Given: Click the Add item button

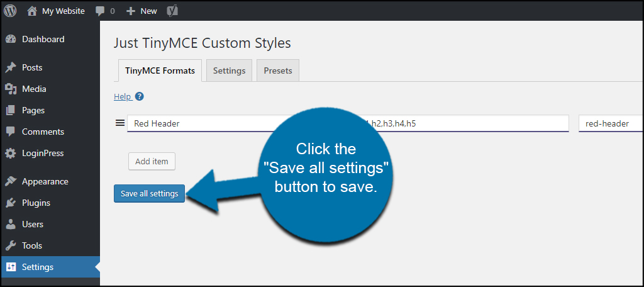Looking at the screenshot, I should click(152, 161).
